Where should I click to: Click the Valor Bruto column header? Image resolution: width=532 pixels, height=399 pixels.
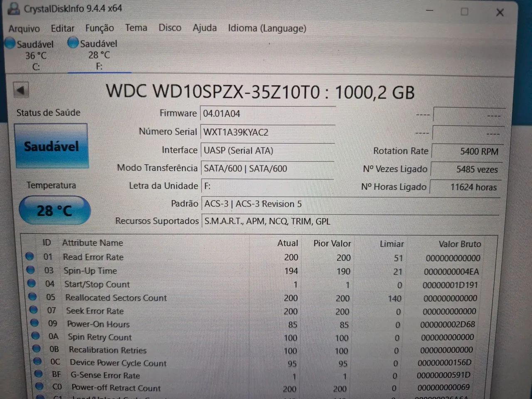[460, 244]
